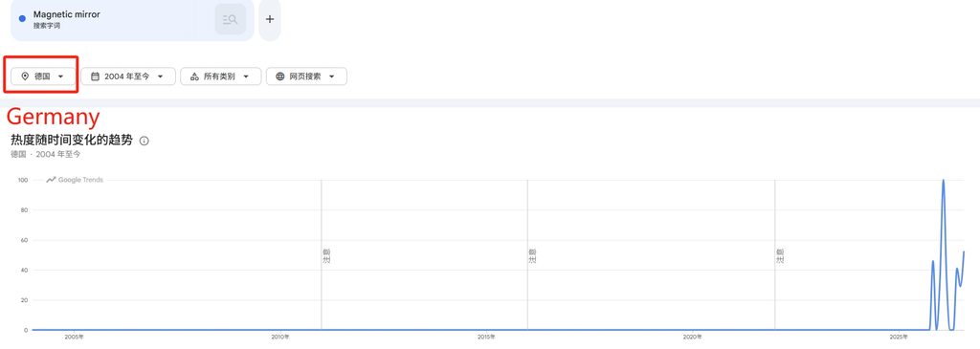Click the globe icon in web search filter
This screenshot has width=980, height=349.
pyautogui.click(x=280, y=76)
